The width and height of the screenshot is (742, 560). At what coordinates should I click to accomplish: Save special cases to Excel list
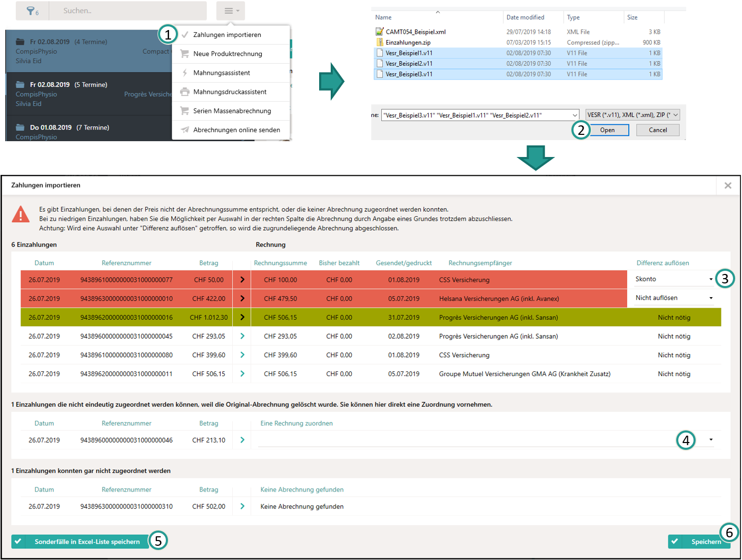80,542
